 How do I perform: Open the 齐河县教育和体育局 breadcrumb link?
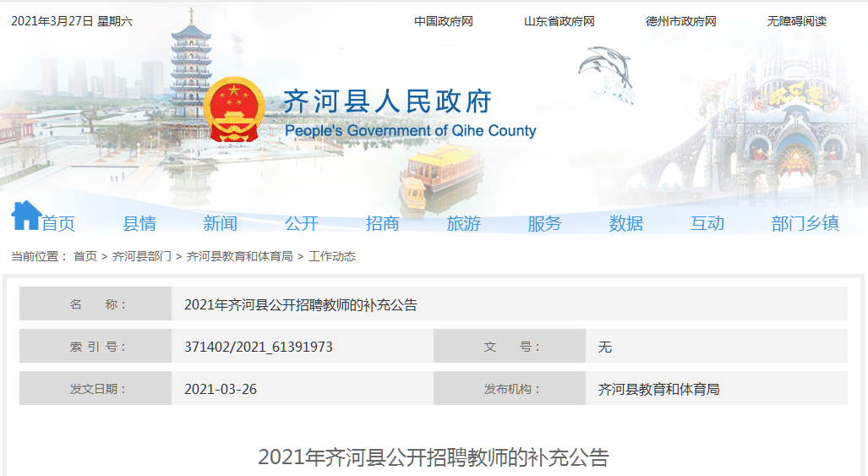click(x=240, y=256)
